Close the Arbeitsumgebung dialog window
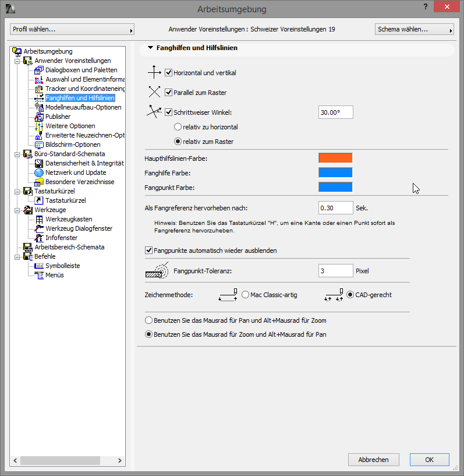The width and height of the screenshot is (464, 476). coord(447,6)
